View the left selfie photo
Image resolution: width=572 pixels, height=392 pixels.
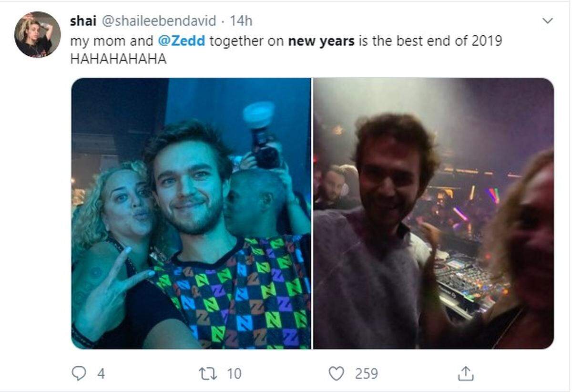191,213
